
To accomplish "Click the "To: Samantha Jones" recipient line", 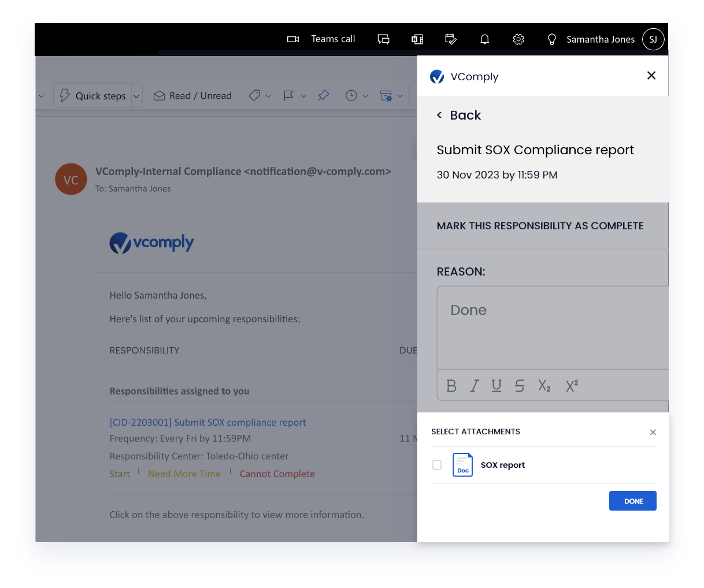I will [x=133, y=188].
